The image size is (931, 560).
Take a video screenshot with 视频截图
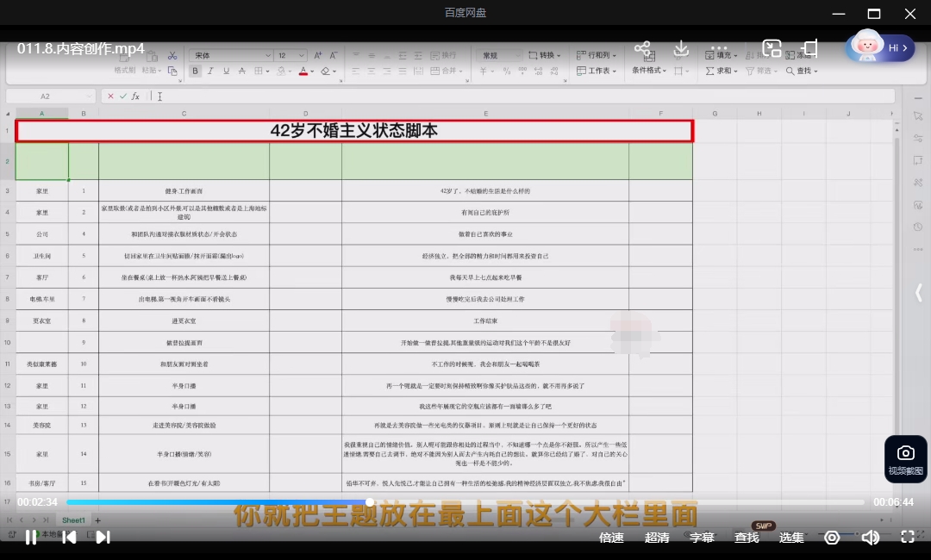(905, 460)
